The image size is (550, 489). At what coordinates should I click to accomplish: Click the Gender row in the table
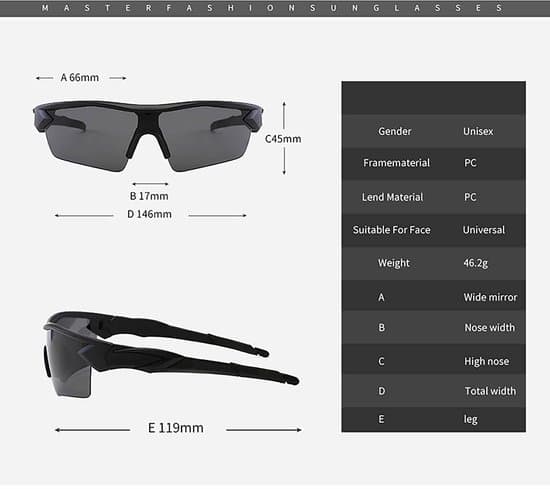pos(434,131)
